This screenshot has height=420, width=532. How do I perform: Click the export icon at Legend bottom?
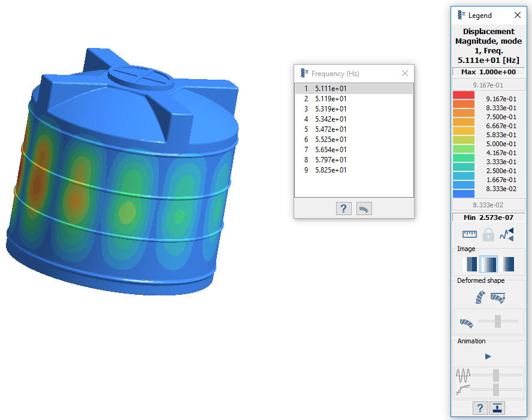coord(498,408)
